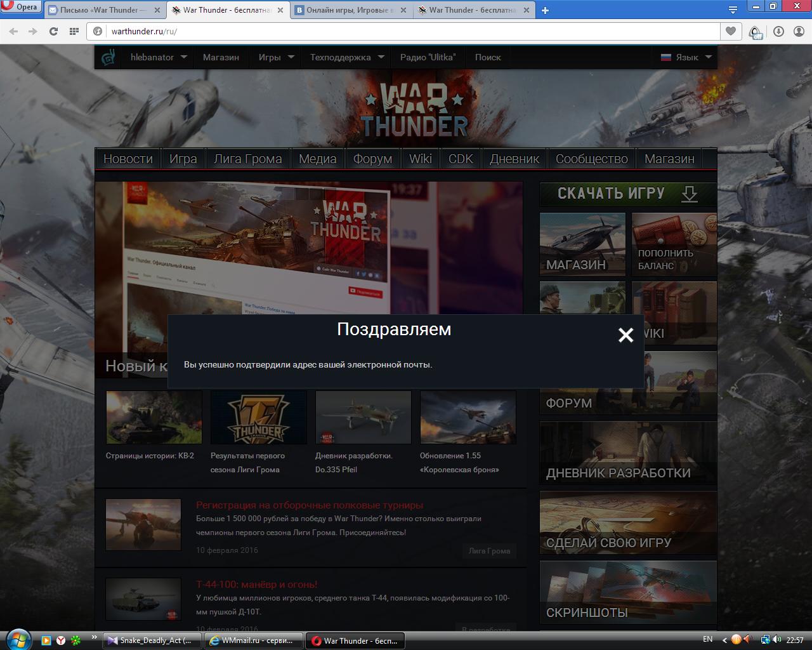Screen dimensions: 812x650
Task: Open the Сообщество menu item
Action: coord(592,159)
